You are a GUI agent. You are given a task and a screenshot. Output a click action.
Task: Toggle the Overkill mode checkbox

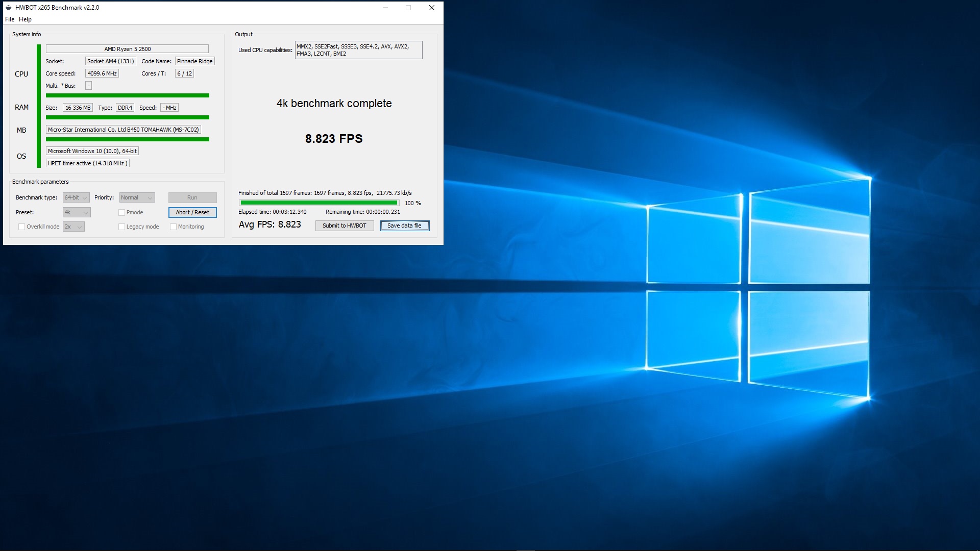pos(21,227)
